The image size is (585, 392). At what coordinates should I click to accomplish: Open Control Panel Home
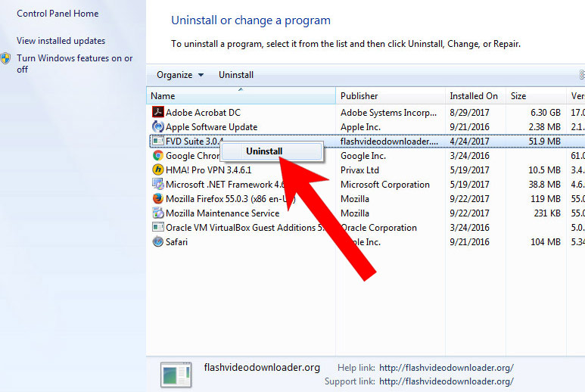[58, 14]
